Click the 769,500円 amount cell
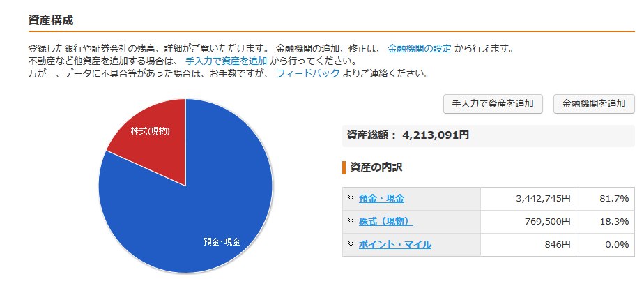644x302 pixels. [528, 222]
